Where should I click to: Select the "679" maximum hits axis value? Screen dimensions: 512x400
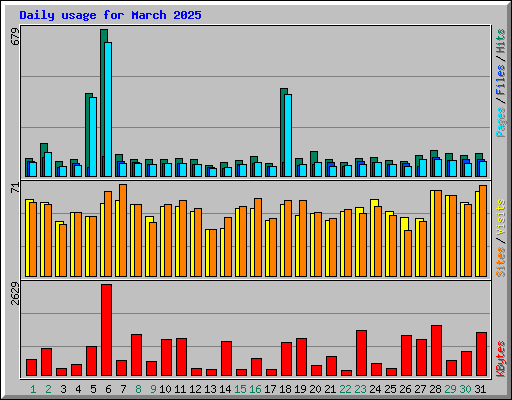click(x=15, y=37)
